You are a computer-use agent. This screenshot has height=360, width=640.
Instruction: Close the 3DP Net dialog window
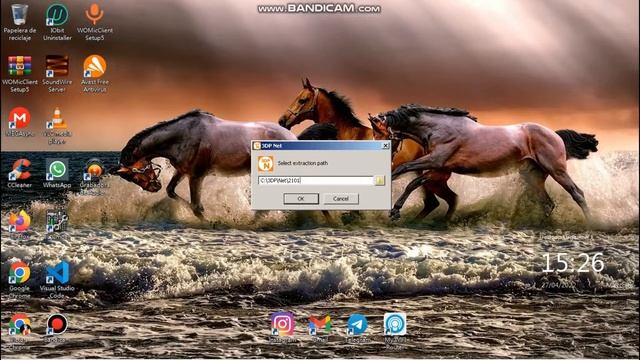(x=385, y=146)
